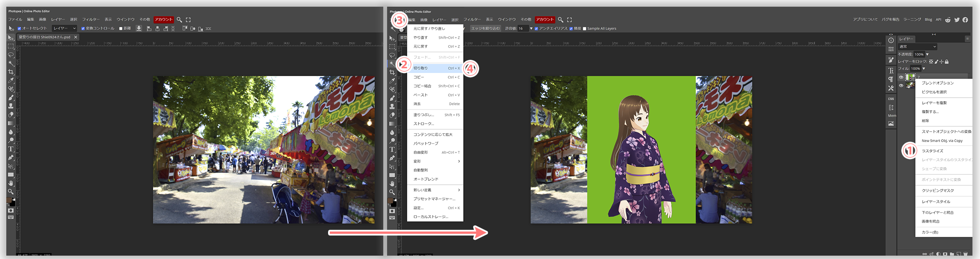Open the Character (Tt) panel icon

pos(891,71)
